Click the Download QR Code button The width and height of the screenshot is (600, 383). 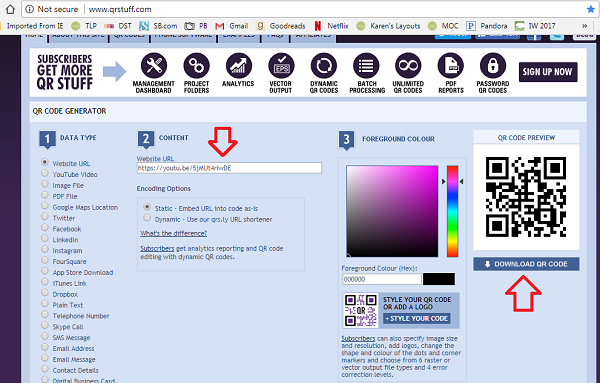pos(526,264)
